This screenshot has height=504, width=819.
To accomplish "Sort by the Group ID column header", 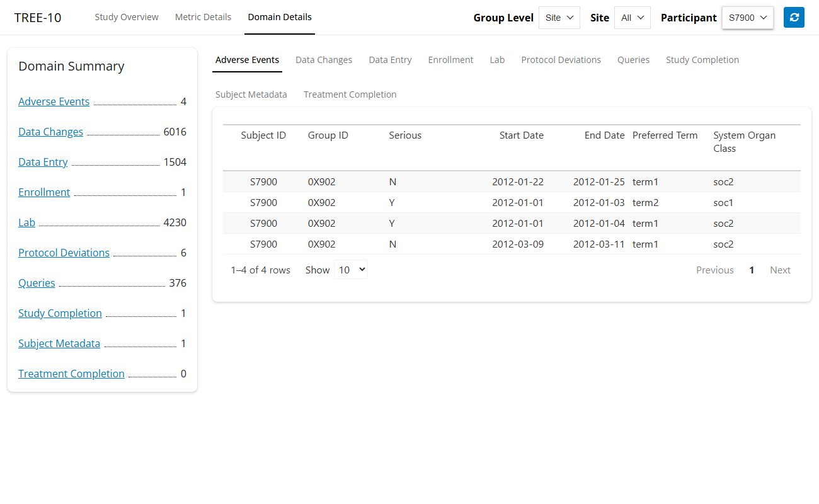I will 328,135.
